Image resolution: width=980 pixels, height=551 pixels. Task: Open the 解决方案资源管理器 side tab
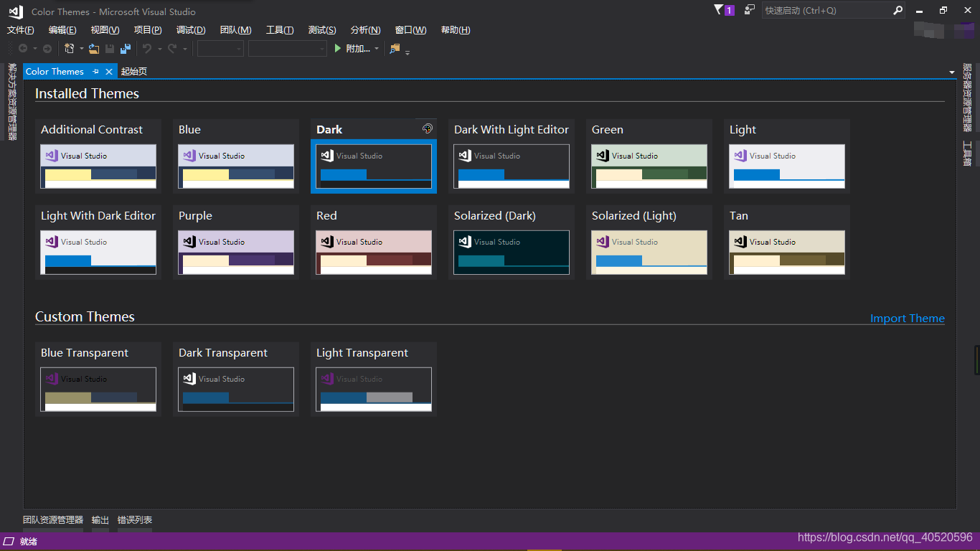12,101
